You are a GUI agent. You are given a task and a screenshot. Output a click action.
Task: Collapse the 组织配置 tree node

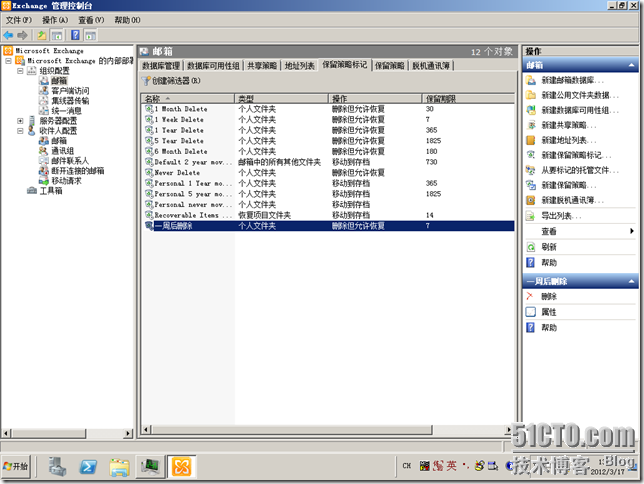point(22,71)
